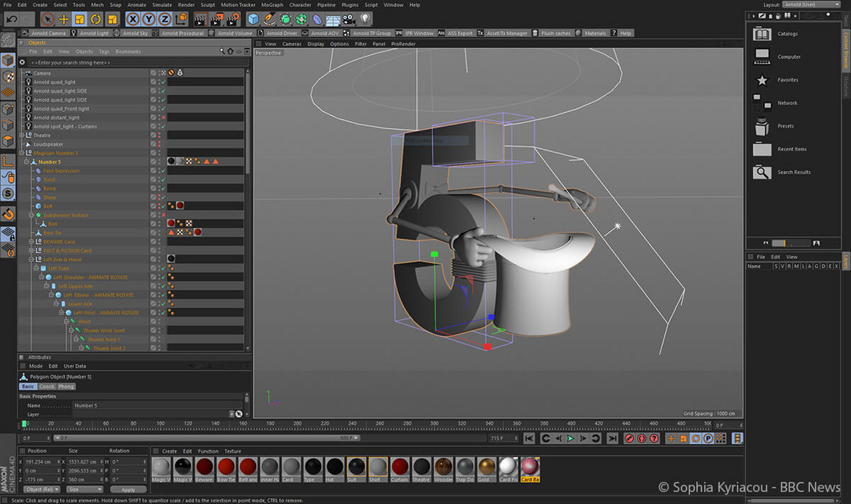Open Presets in the Content Browser
Screen dimensions: 851x504
click(762, 126)
